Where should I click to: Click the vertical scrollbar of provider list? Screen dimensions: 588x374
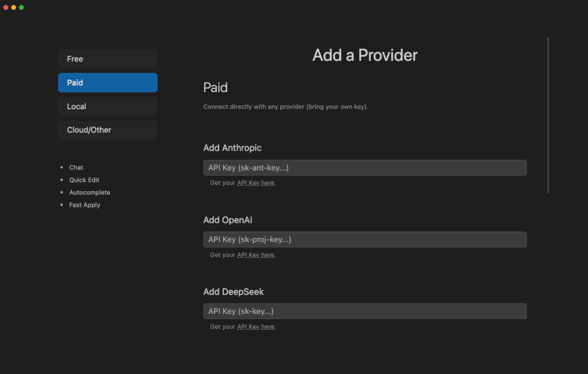548,115
